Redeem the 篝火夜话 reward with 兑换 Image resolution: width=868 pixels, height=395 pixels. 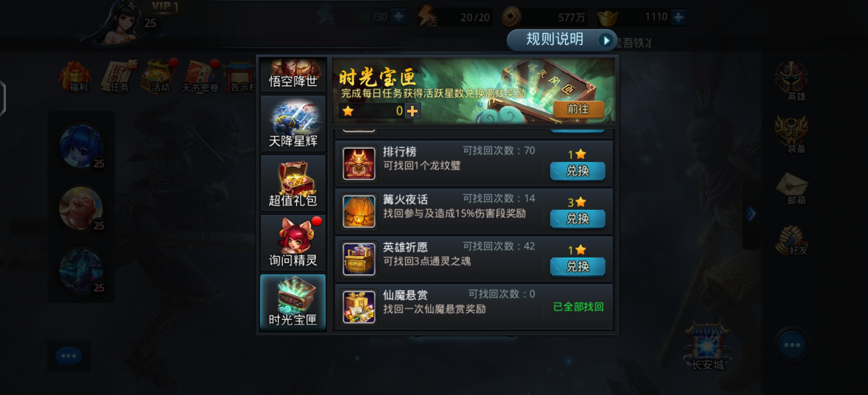click(578, 219)
